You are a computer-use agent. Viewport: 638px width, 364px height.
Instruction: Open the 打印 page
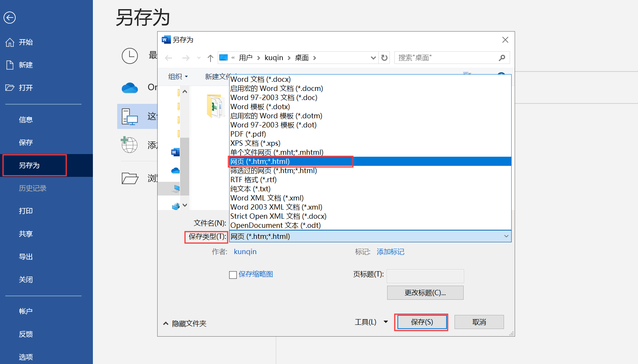(x=26, y=211)
